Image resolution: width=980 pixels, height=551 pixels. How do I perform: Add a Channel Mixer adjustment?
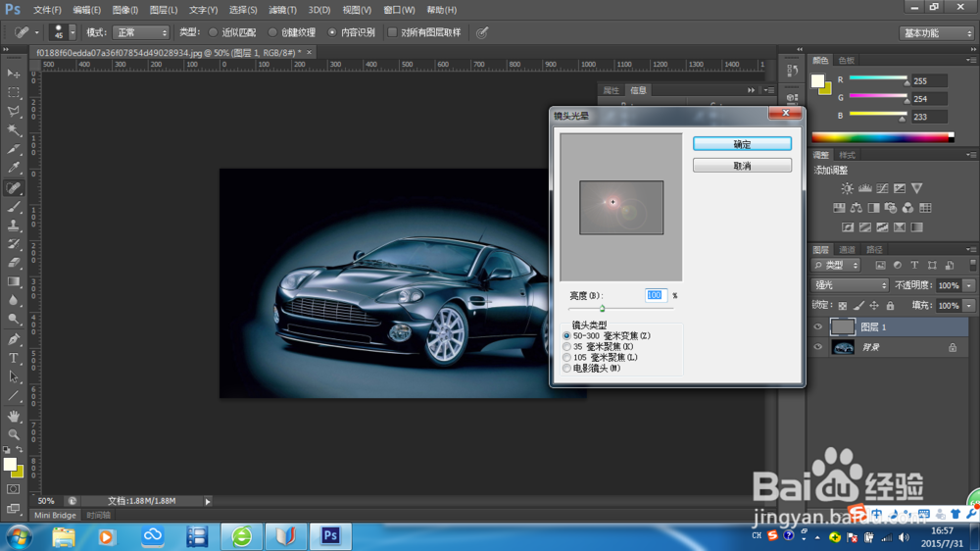(907, 208)
